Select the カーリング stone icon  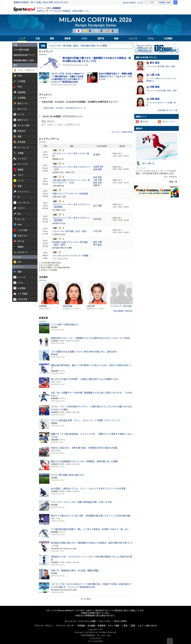pyautogui.click(x=15, y=164)
